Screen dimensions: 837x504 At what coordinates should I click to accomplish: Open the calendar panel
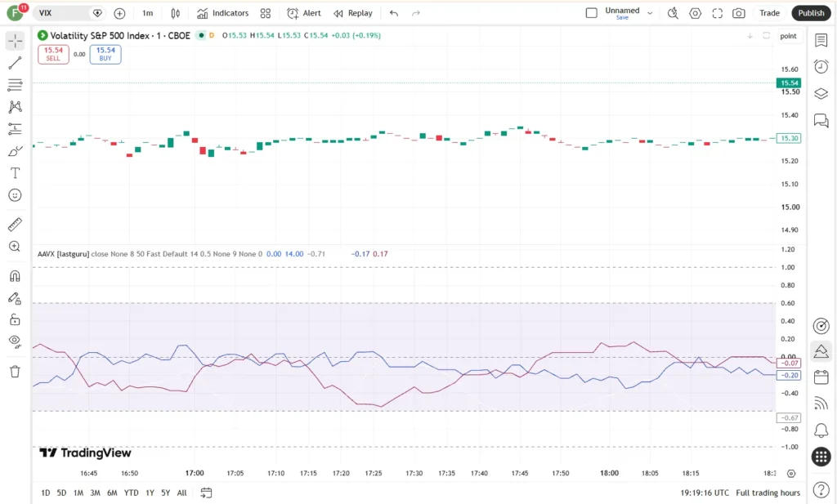click(821, 377)
